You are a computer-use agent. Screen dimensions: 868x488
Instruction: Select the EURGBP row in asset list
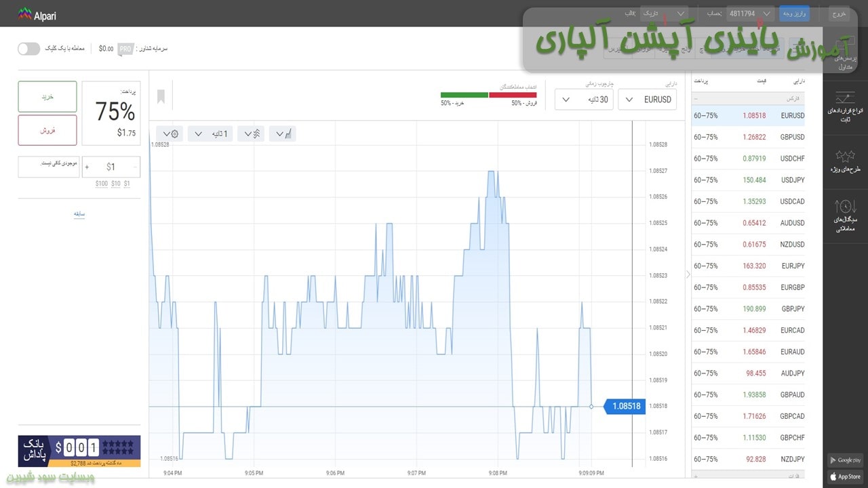point(749,287)
